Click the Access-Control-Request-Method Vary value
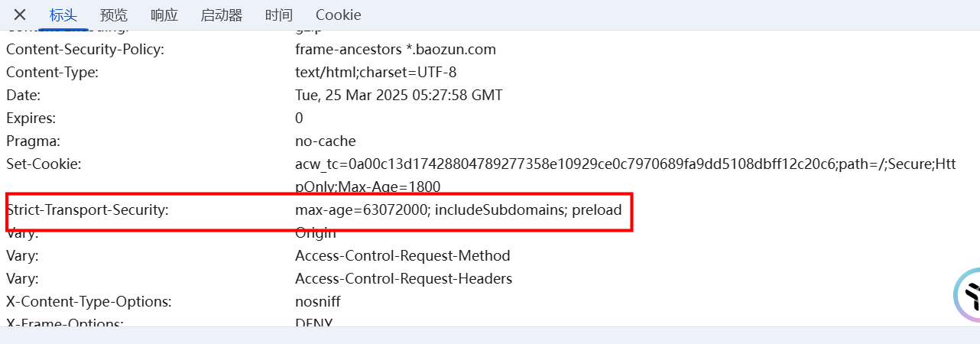This screenshot has width=980, height=344. coord(403,256)
